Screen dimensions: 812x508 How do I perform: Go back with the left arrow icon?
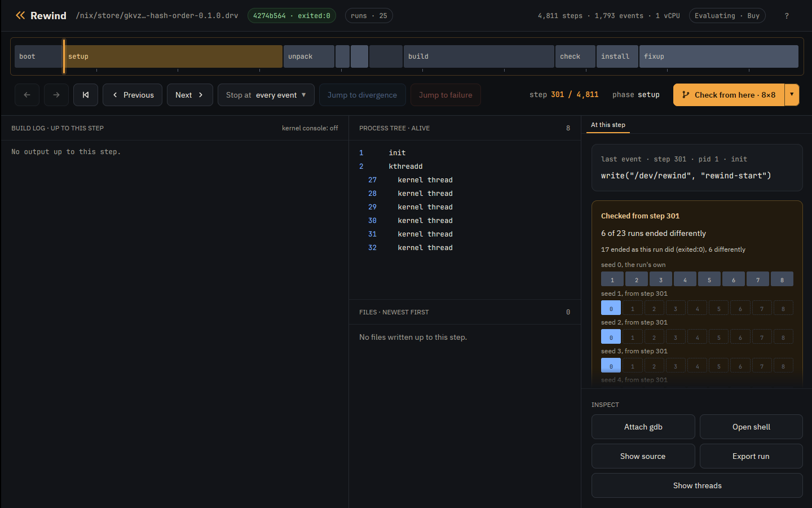tap(27, 95)
